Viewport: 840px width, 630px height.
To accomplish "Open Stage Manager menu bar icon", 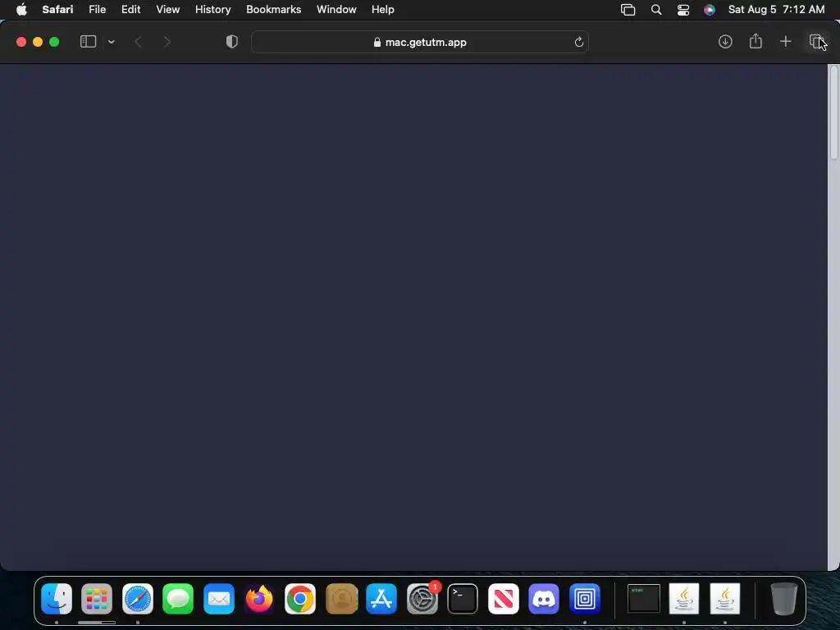I will [628, 10].
